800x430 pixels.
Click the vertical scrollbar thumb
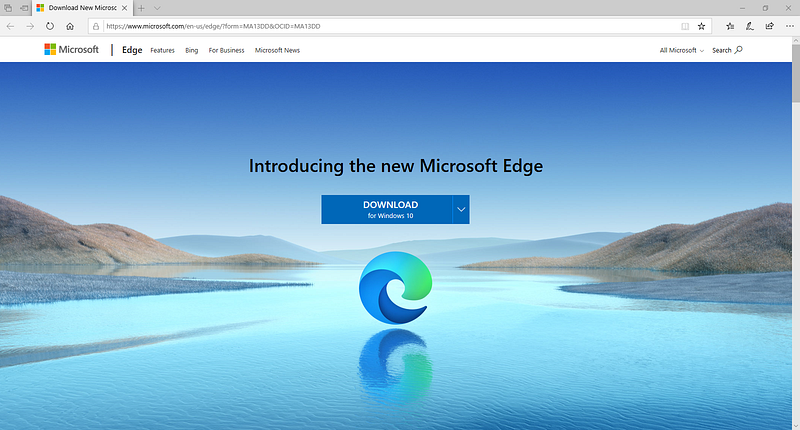point(796,74)
